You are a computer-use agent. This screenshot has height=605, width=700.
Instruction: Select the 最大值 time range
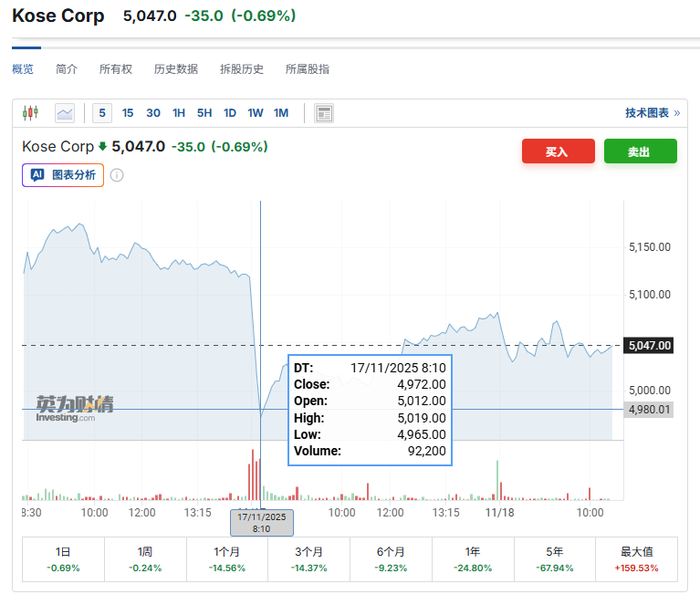[x=637, y=559]
